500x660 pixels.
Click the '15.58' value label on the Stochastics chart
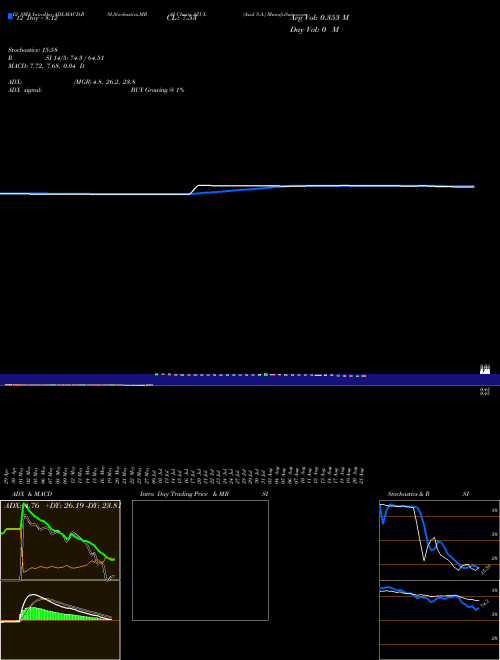tap(486, 570)
